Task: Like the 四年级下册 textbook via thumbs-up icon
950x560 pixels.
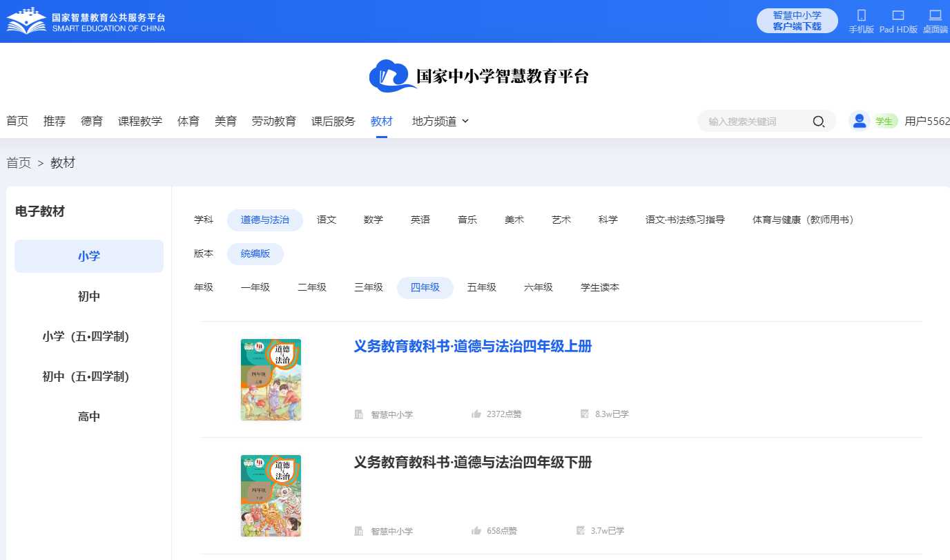Action: pyautogui.click(x=476, y=531)
